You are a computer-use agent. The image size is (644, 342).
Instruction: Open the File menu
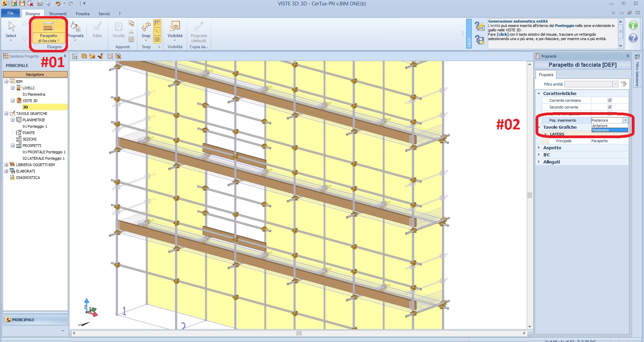[x=10, y=13]
